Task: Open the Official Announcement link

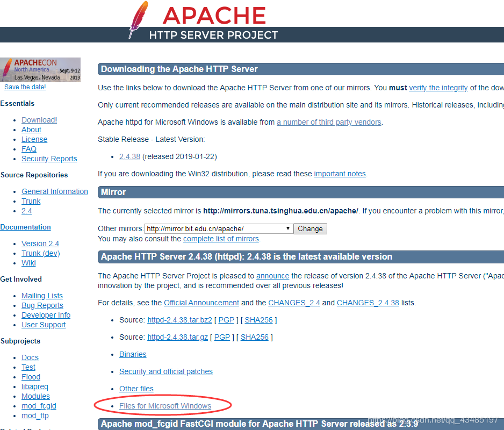Action: coord(201,303)
